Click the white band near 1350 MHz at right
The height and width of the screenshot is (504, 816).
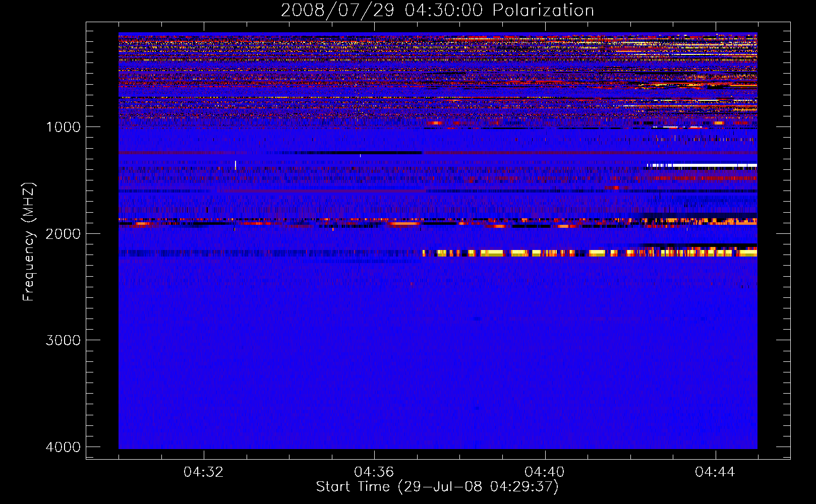tap(702, 165)
